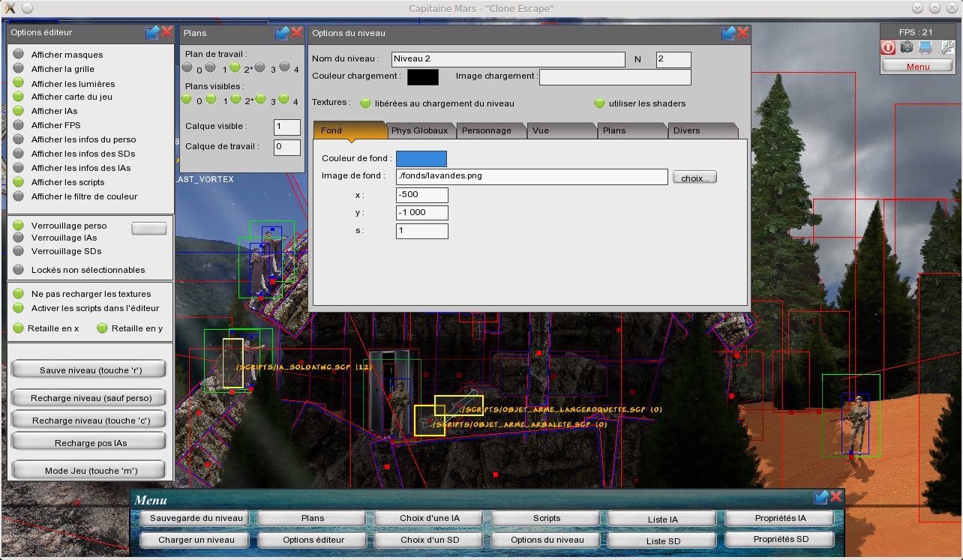The width and height of the screenshot is (963, 560).
Task: Disable the utiliser les shaders option
Action: (x=599, y=103)
